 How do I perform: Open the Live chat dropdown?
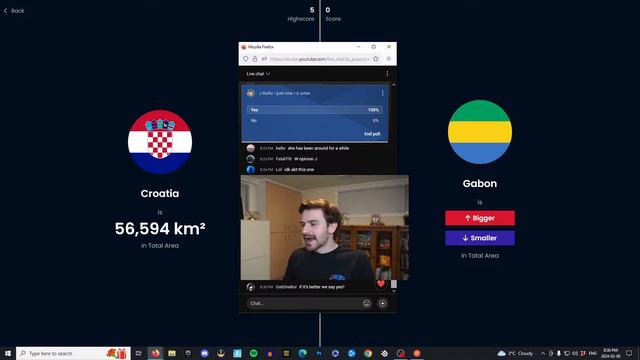point(258,74)
